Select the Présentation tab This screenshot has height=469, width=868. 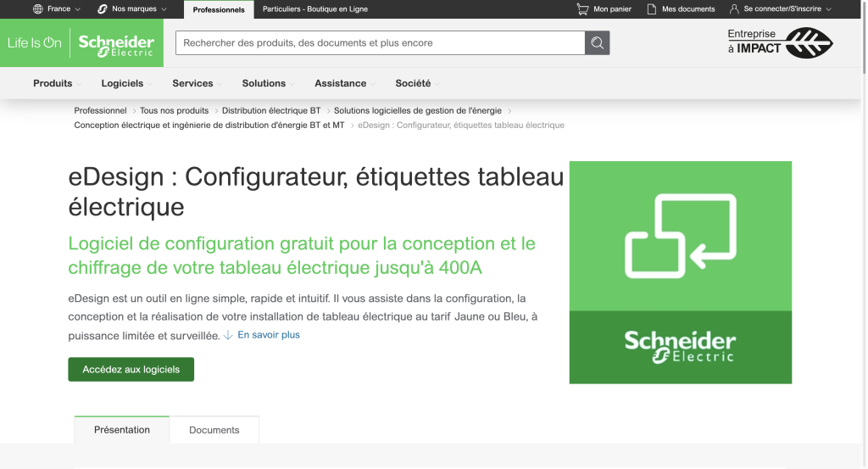click(122, 430)
